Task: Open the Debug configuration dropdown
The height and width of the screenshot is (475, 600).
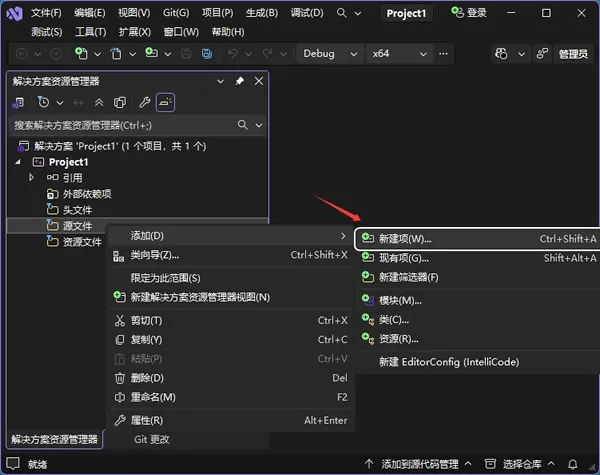Action: coord(330,54)
